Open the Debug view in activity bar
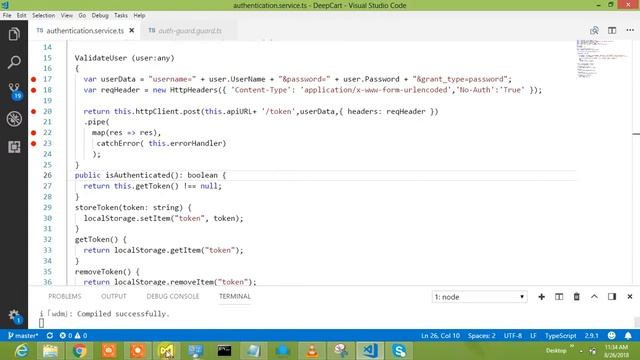 (14, 119)
